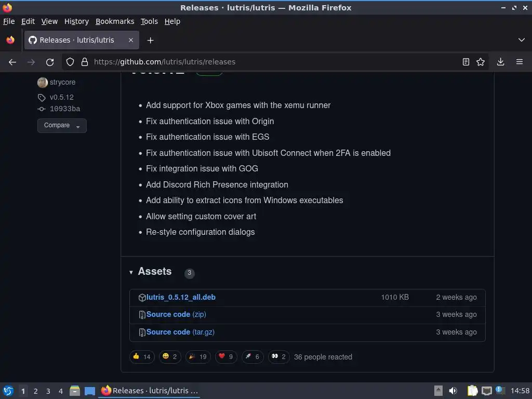
Task: Bookmark this page with the star icon
Action: point(481,62)
